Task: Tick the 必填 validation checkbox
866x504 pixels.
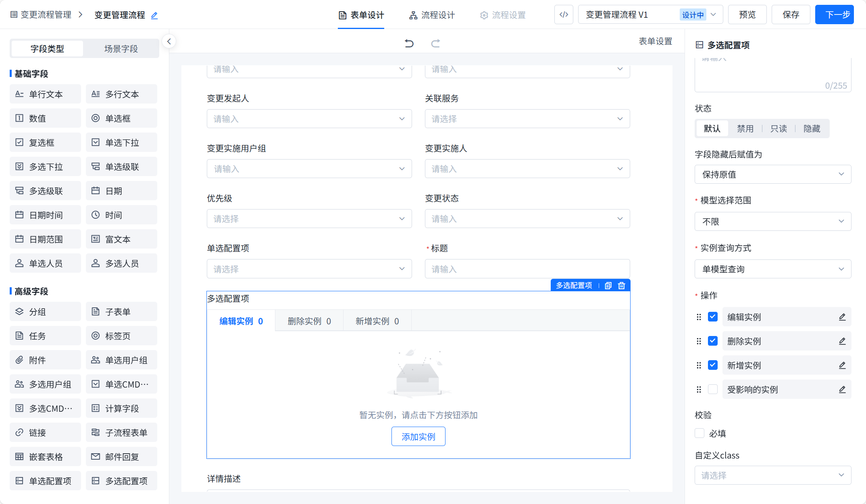Action: click(699, 433)
